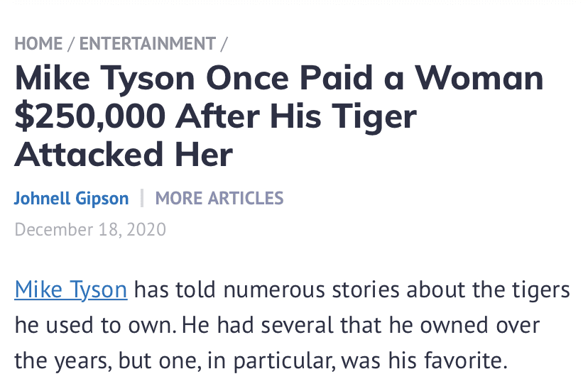Click the December 18, 2020 publish date

click(89, 229)
